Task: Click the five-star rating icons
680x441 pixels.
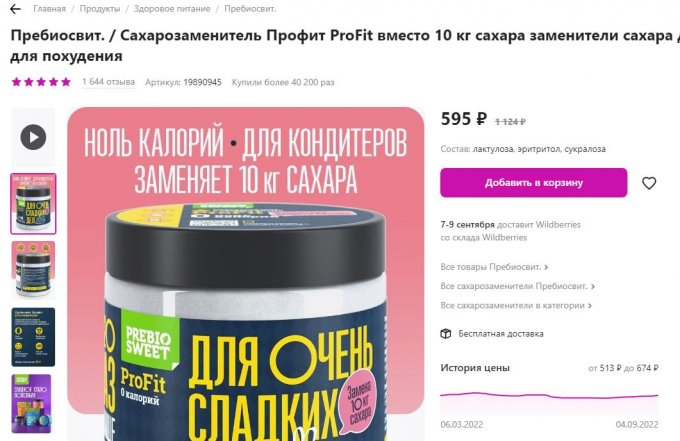Action: coord(41,82)
